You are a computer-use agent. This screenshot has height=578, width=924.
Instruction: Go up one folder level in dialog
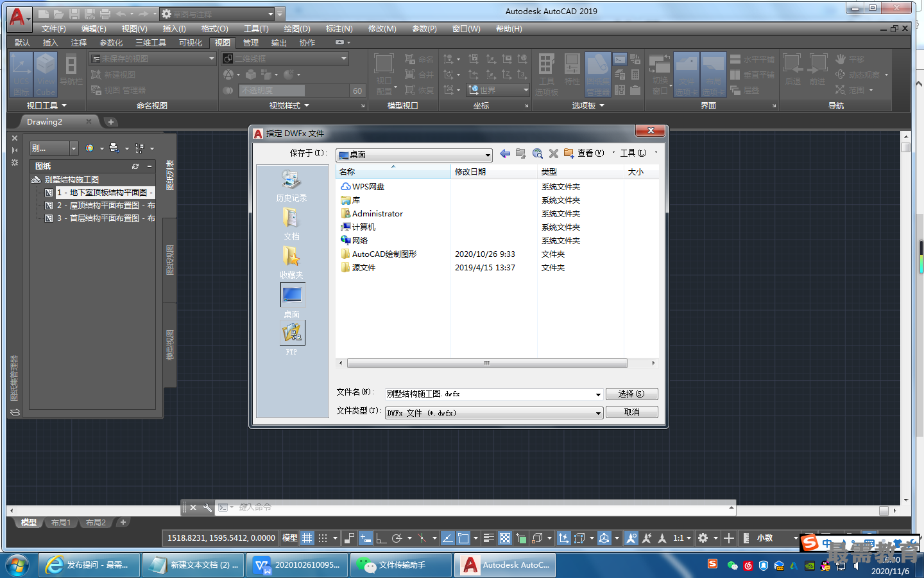coord(521,153)
